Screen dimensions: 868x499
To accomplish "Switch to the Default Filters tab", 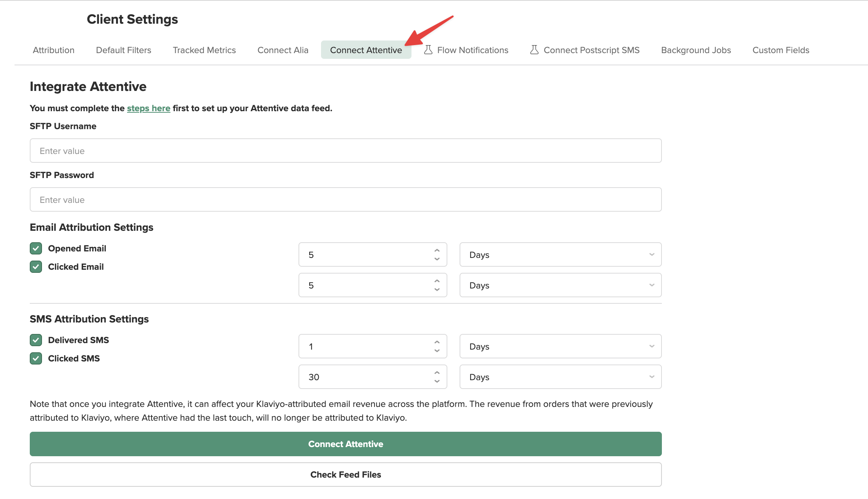I will coord(124,50).
